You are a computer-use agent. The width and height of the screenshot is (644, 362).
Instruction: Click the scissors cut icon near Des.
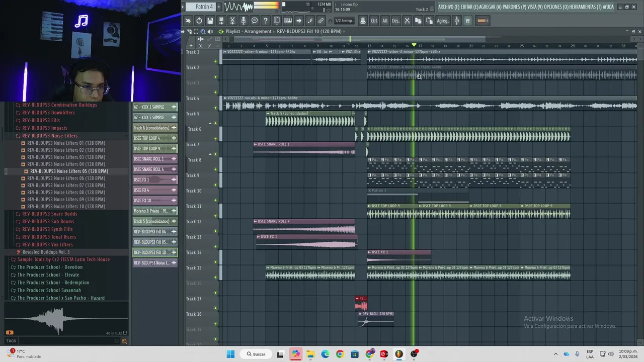tap(407, 21)
